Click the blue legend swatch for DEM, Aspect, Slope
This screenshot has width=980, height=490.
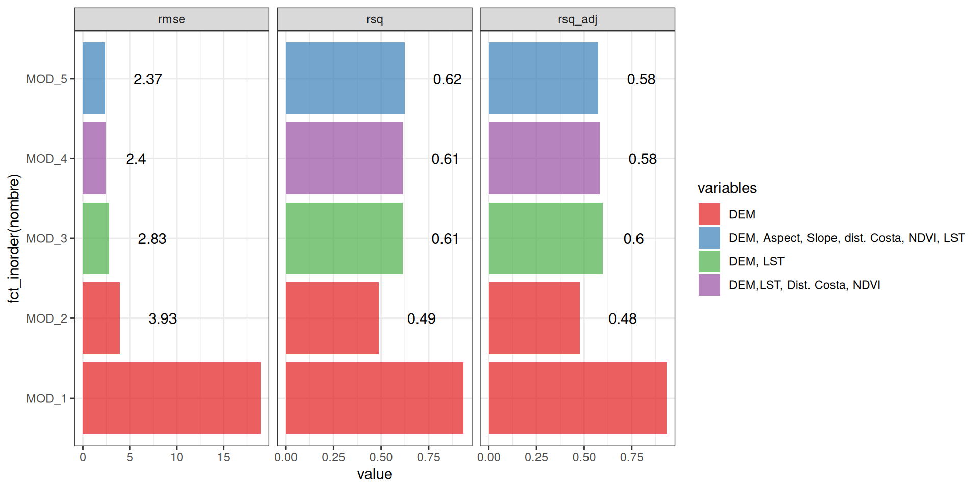click(x=709, y=238)
